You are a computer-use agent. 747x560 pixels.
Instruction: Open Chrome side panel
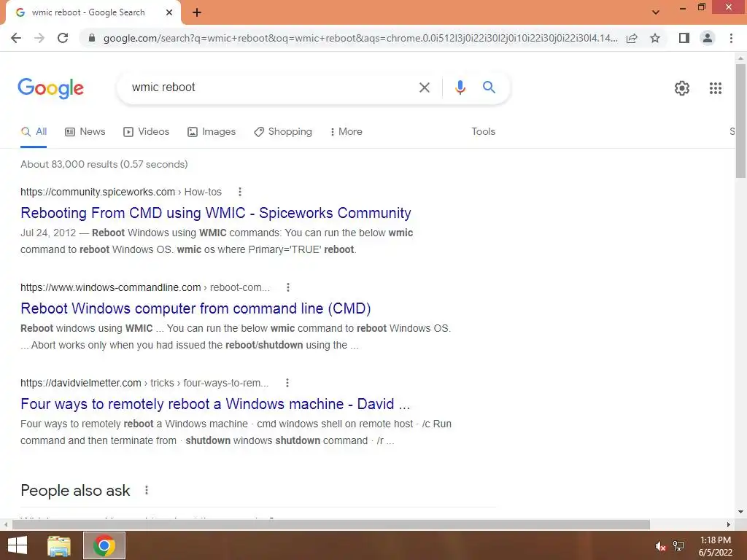pos(684,38)
